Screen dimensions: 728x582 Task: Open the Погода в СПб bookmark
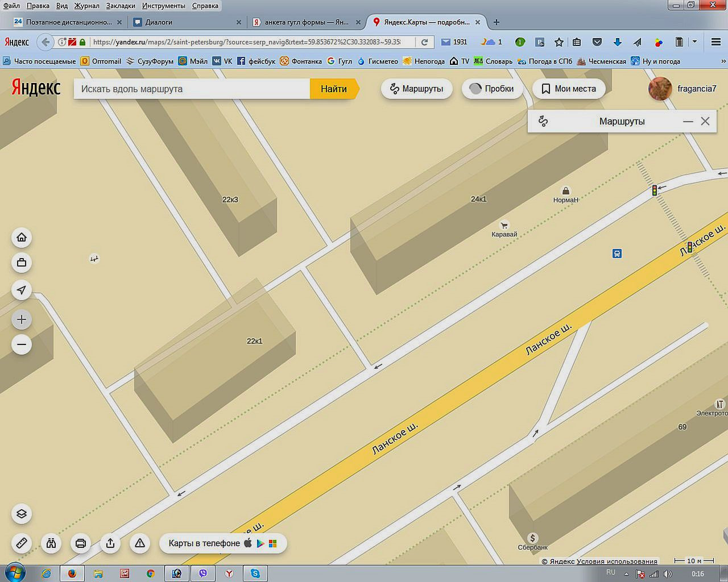[x=545, y=61]
